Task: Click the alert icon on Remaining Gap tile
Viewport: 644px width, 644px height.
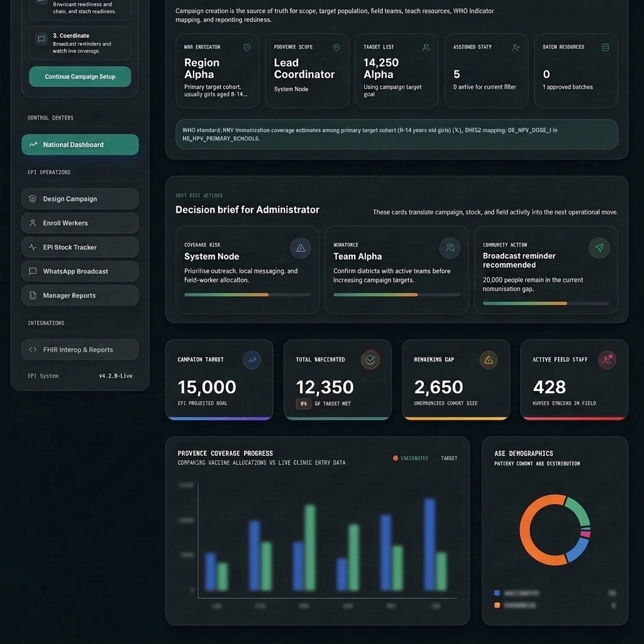Action: tap(488, 360)
